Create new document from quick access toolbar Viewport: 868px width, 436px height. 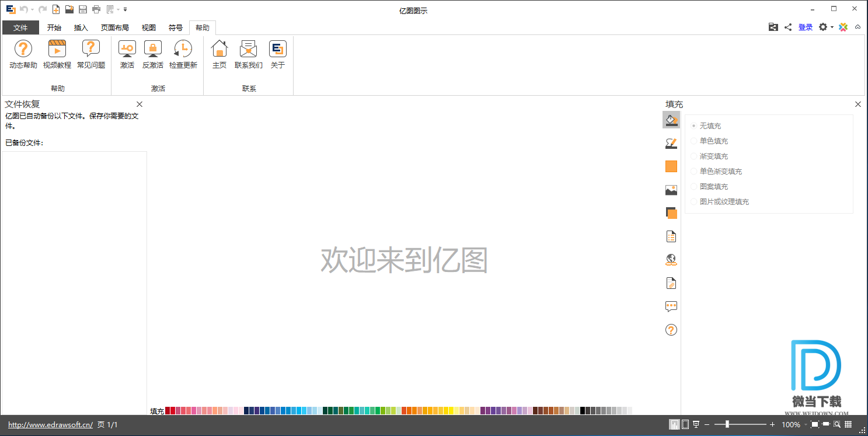point(56,9)
